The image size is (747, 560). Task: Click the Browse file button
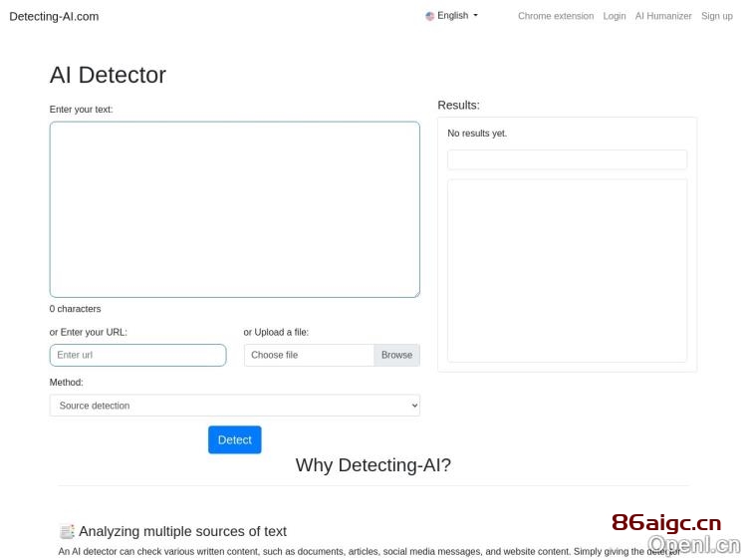[396, 355]
